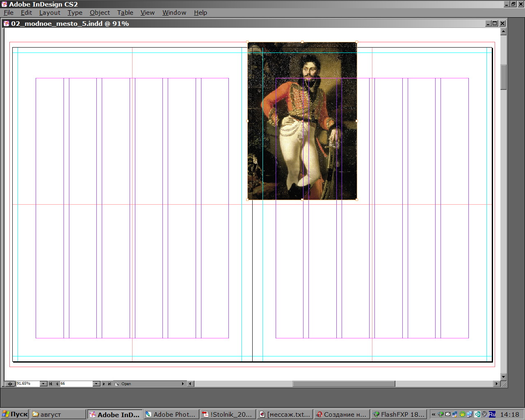The image size is (525, 420).
Task: Click the horizontal scrollbar thumb
Action: [344, 383]
